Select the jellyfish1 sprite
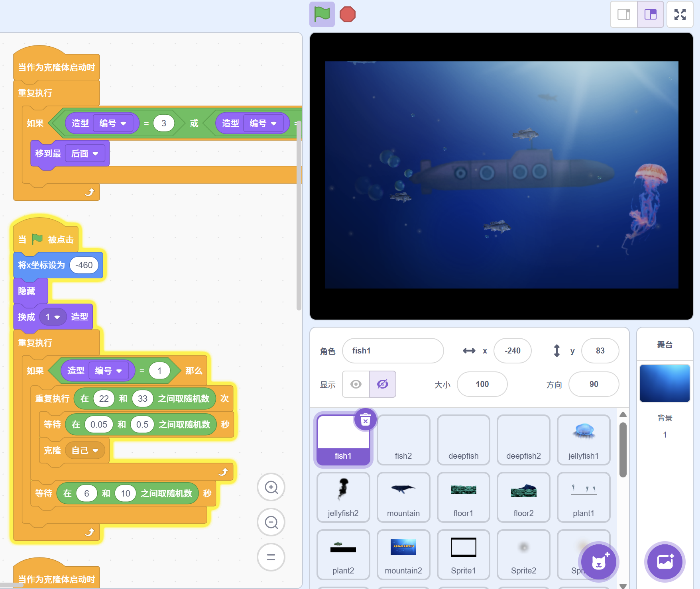Image resolution: width=700 pixels, height=589 pixels. tap(583, 440)
